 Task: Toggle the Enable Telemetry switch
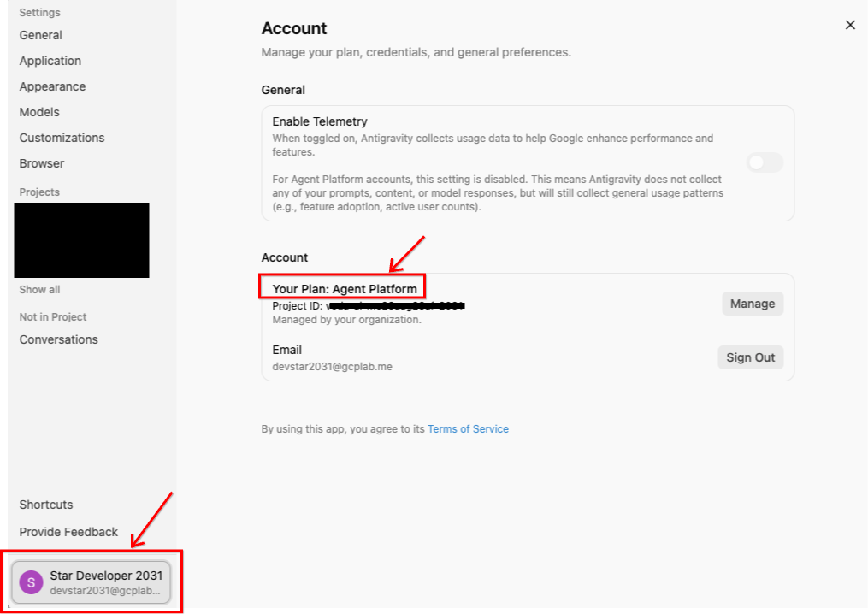click(765, 162)
